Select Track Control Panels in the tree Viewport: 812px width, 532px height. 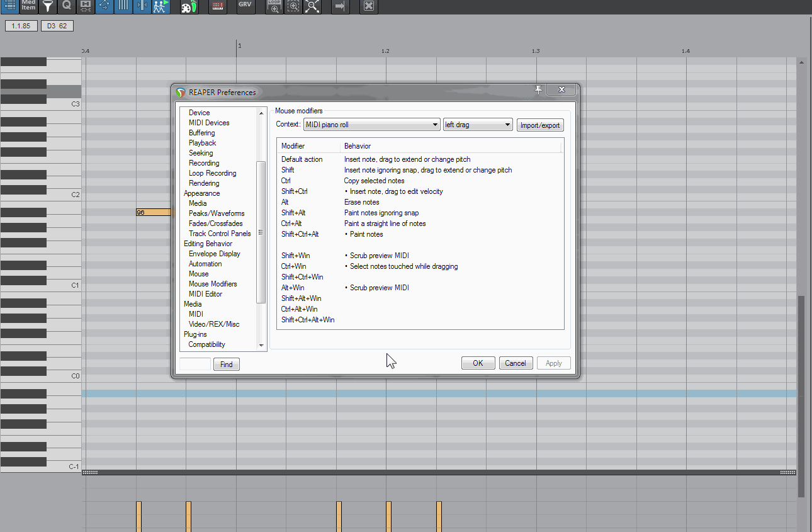pyautogui.click(x=220, y=234)
